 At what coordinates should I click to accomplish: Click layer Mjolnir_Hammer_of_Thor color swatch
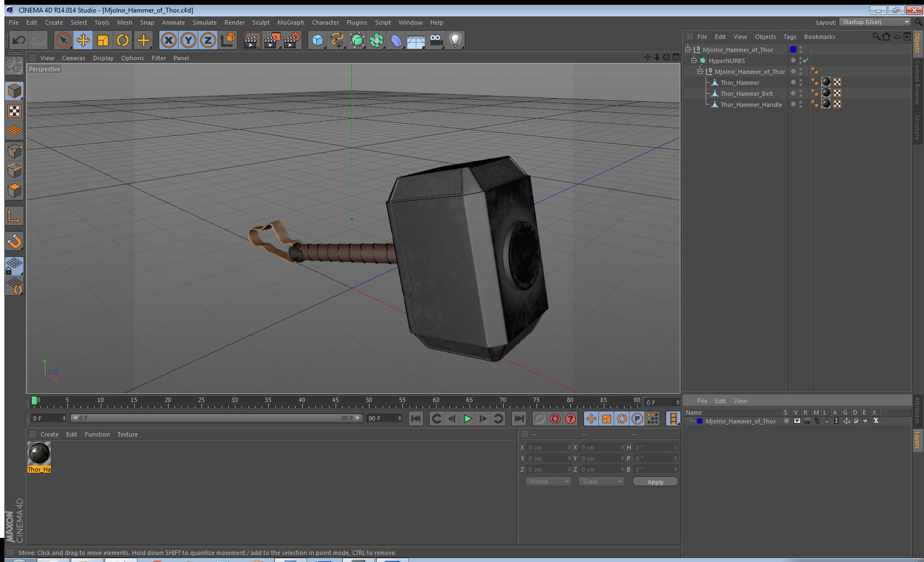click(x=700, y=421)
